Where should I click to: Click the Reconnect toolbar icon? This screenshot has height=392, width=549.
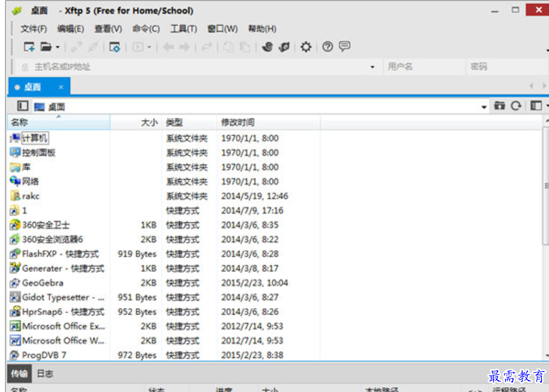tap(76, 47)
